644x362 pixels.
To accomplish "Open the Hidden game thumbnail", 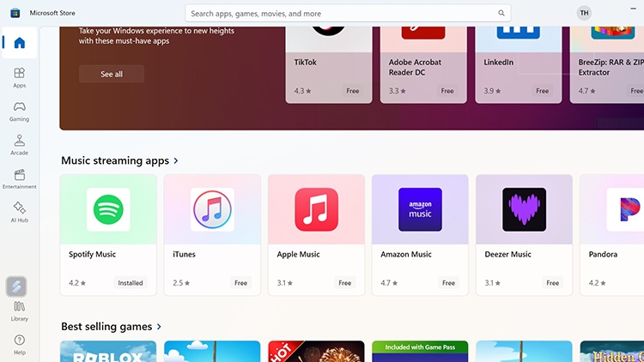I will tap(612, 352).
